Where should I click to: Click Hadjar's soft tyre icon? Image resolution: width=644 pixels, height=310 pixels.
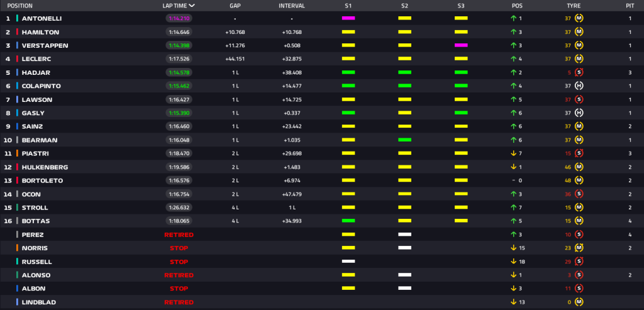(579, 72)
